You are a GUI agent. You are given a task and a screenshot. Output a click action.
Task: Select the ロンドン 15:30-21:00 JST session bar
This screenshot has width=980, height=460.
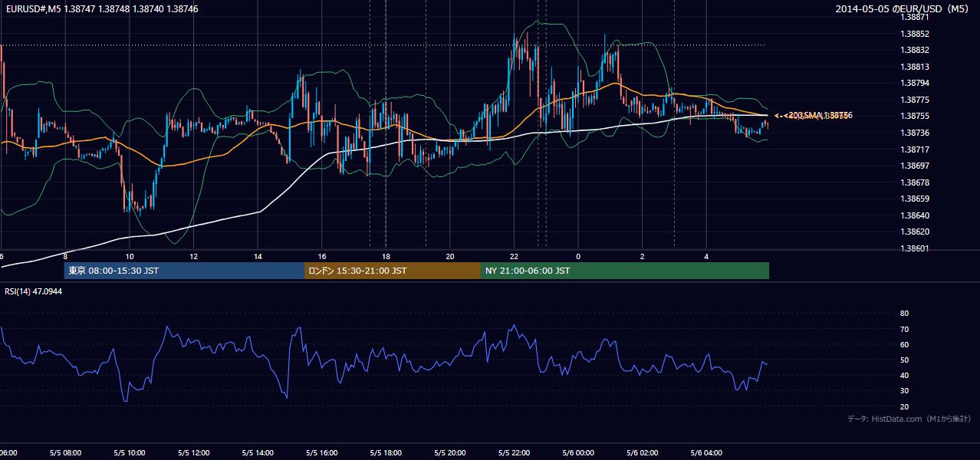[393, 271]
